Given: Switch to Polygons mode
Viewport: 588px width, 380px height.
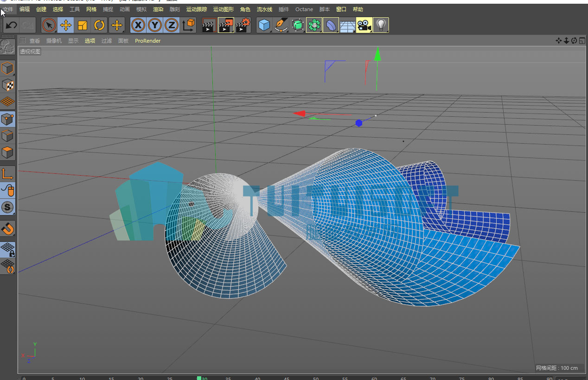Looking at the screenshot, I should [x=7, y=153].
